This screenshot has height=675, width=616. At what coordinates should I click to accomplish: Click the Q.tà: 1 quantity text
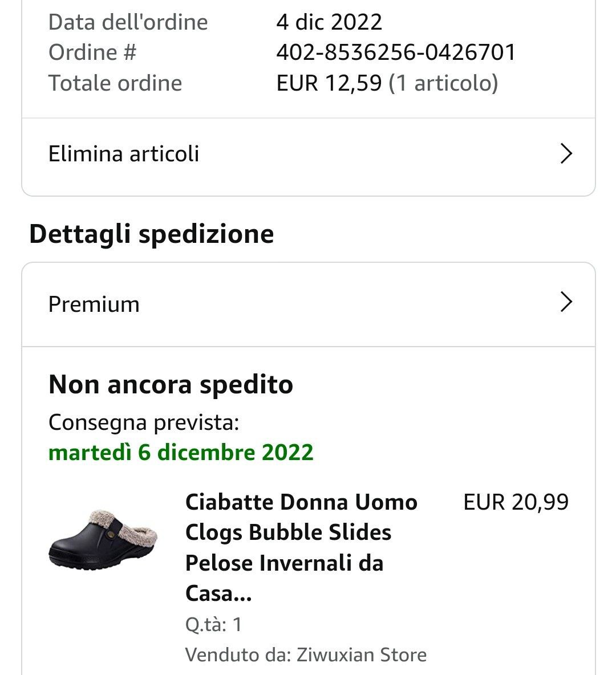click(x=213, y=624)
